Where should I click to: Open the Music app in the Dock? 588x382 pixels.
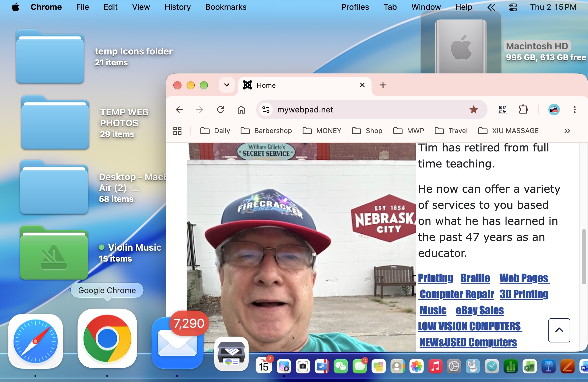[x=435, y=366]
